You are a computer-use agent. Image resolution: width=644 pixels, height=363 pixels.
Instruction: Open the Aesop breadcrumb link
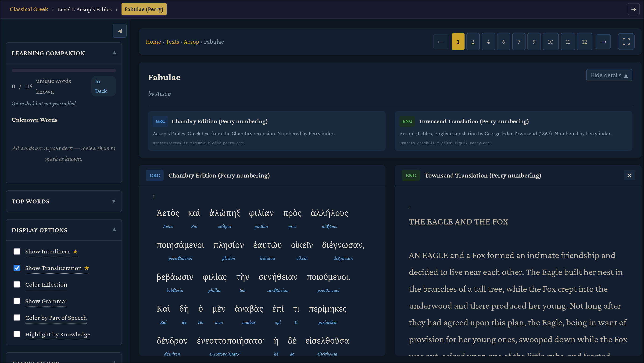click(191, 42)
